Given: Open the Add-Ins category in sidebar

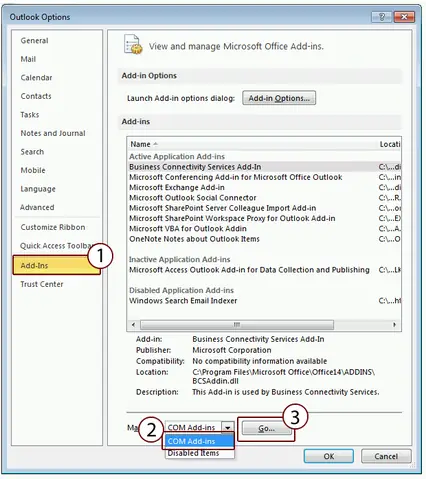Looking at the screenshot, I should [x=57, y=265].
